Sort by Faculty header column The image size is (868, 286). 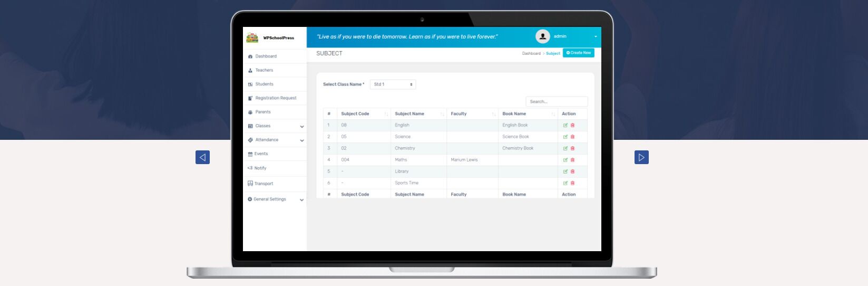(x=472, y=114)
